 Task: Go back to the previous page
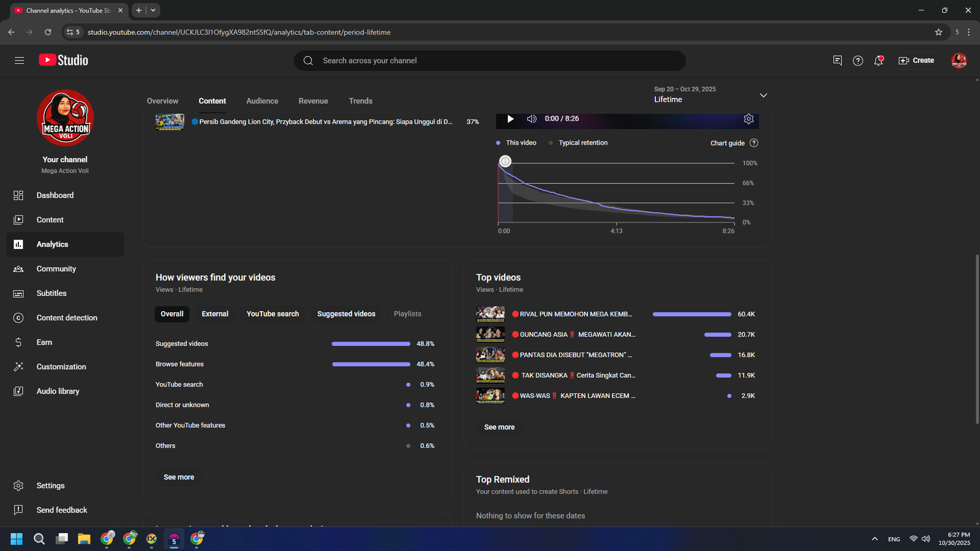click(x=11, y=32)
